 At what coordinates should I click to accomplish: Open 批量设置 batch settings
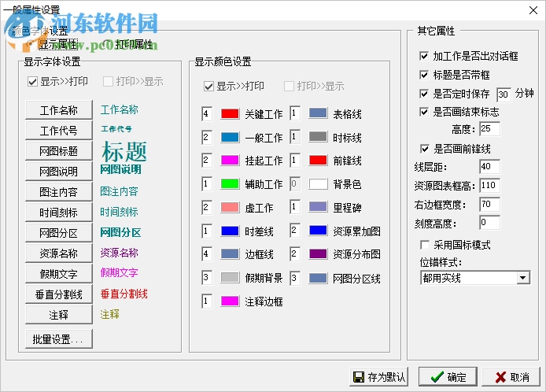(x=59, y=339)
